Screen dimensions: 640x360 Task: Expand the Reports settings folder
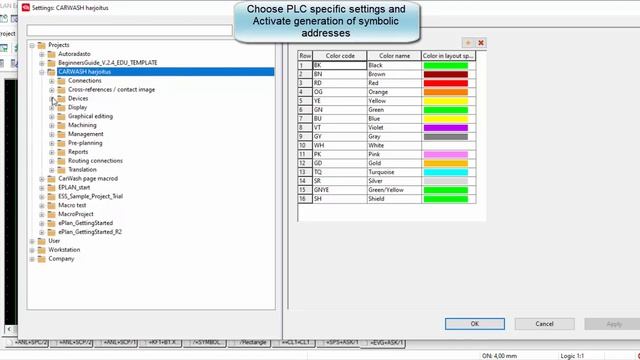52,152
